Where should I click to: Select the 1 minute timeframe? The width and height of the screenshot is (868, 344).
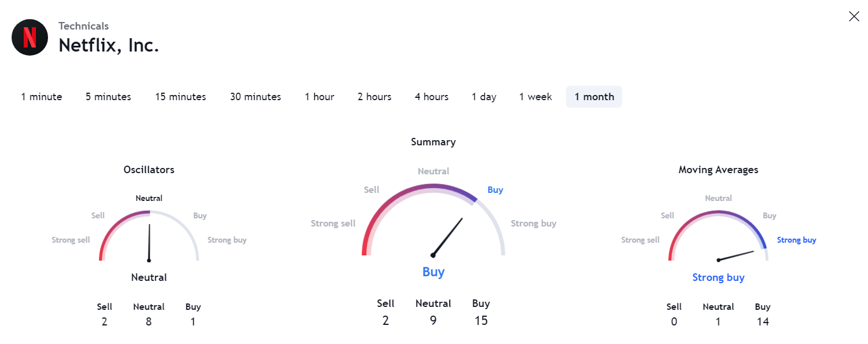tap(42, 97)
